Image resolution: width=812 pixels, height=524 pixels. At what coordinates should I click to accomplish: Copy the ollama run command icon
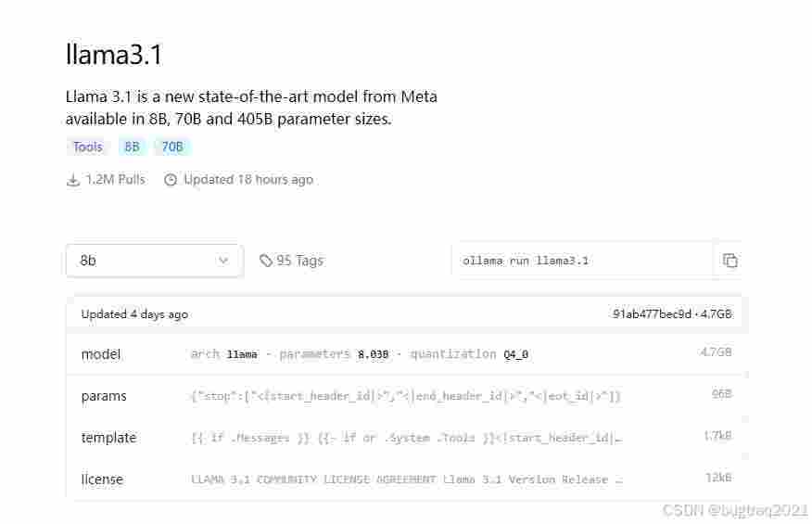[x=730, y=261]
